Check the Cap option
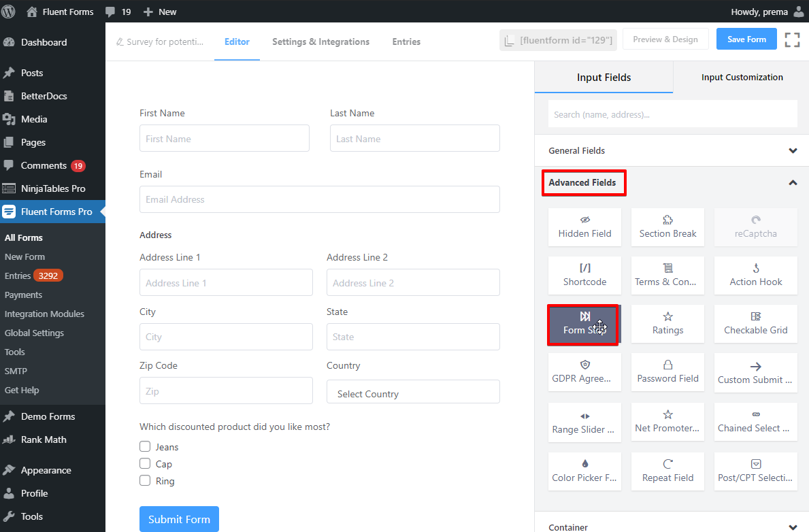Image resolution: width=809 pixels, height=532 pixels. click(x=145, y=463)
